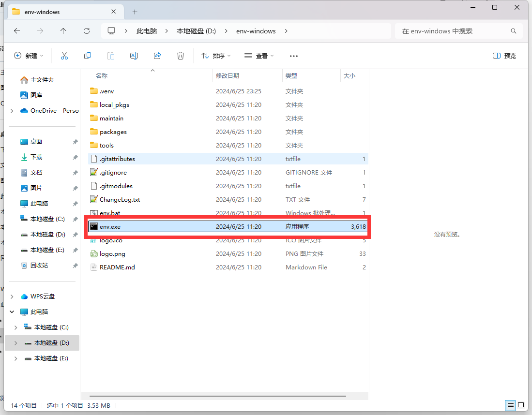Open the three-dots more options menu
The width and height of the screenshot is (532, 415).
coord(294,56)
